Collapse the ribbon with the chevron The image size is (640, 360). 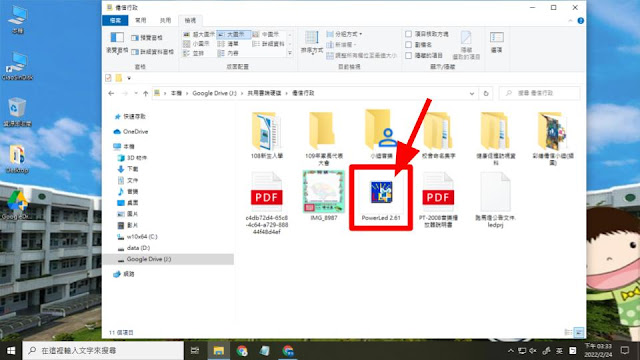pyautogui.click(x=570, y=20)
